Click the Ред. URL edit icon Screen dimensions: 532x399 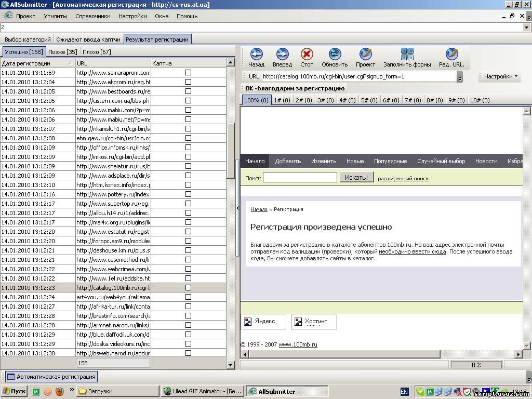[451, 54]
